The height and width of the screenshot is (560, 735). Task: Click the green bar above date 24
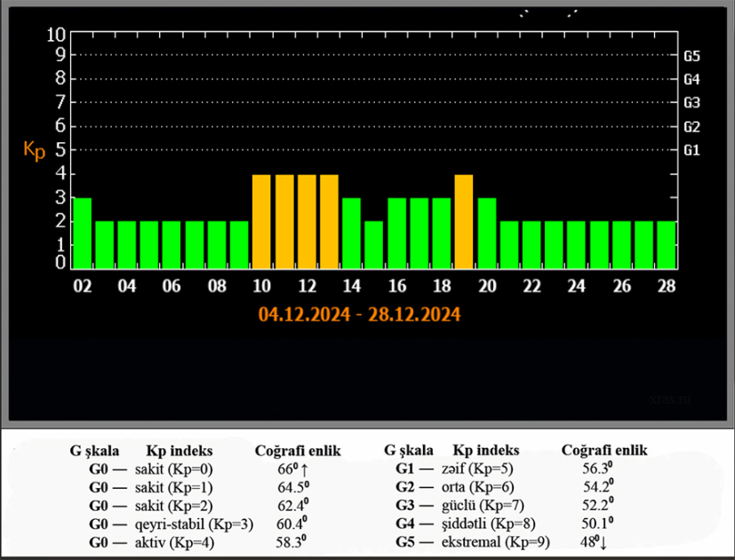[x=576, y=244]
